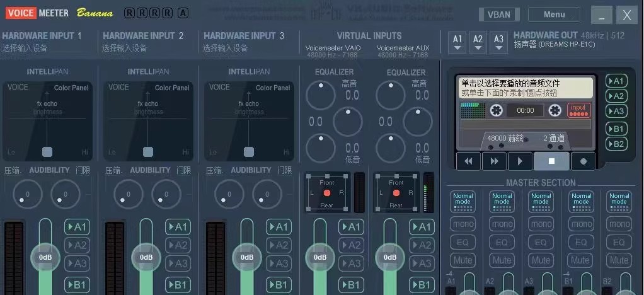The image size is (644, 295).
Task: Toggle mono on the B1 master bus
Action: pos(580,224)
